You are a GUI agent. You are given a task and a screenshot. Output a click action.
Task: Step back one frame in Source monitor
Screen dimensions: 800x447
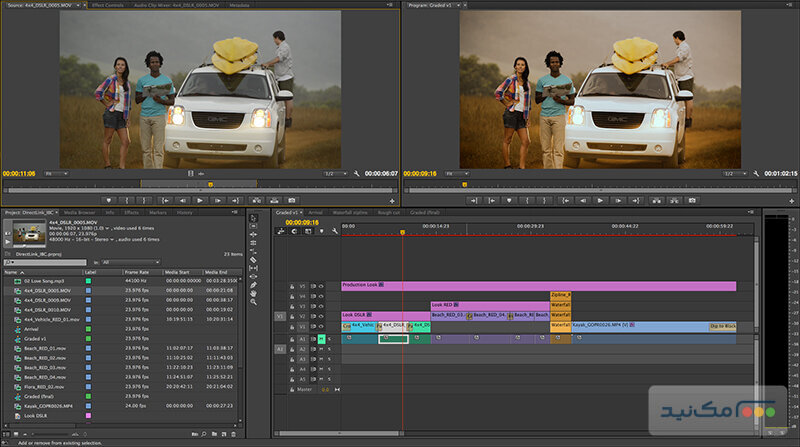[x=182, y=201]
